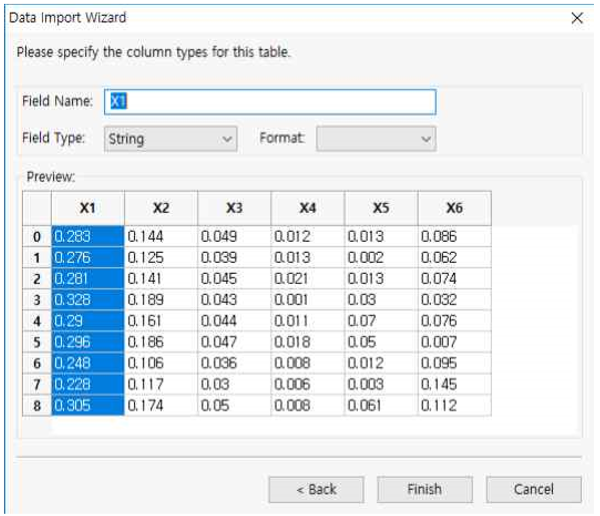600x516 pixels.
Task: Select row header 4 in preview
Action: click(x=37, y=321)
